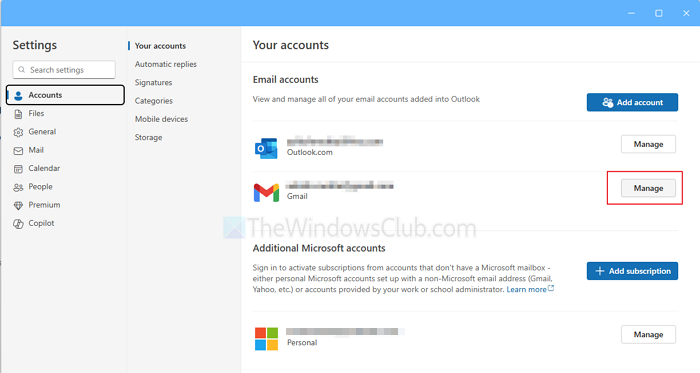Image resolution: width=700 pixels, height=373 pixels.
Task: Click the Add account button
Action: [x=632, y=102]
